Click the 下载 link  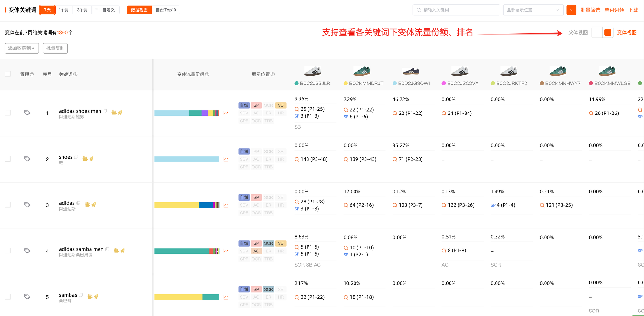click(633, 10)
